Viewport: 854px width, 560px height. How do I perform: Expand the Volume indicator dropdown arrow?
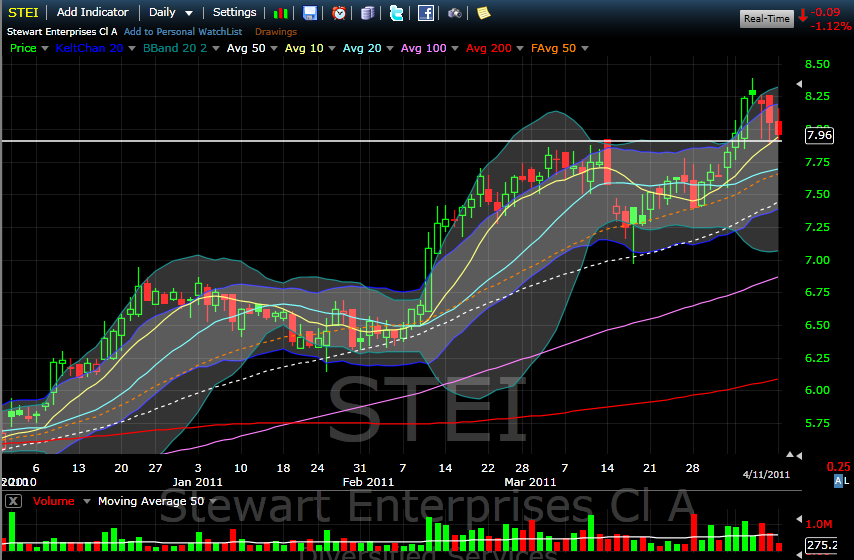[x=86, y=501]
